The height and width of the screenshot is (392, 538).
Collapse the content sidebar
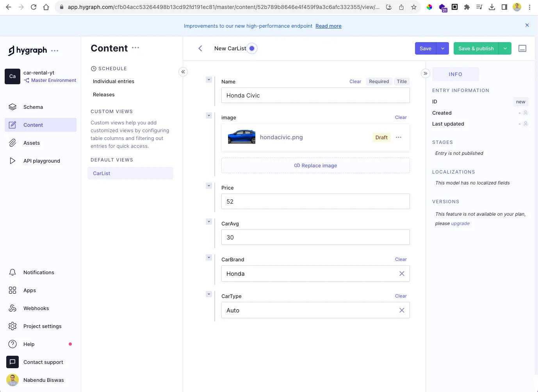click(x=183, y=72)
